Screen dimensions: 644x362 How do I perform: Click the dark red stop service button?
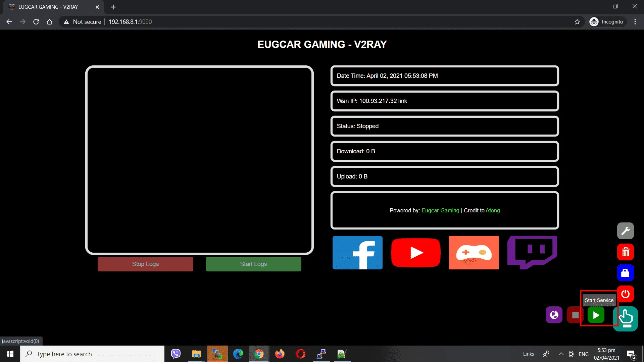(575, 315)
